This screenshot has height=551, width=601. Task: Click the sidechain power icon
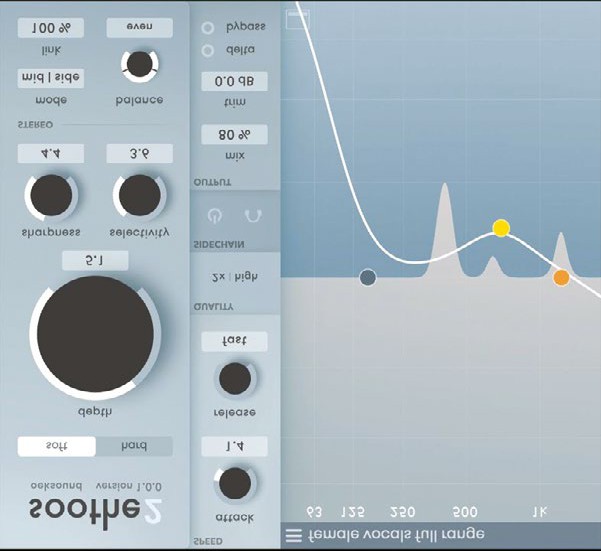tap(213, 215)
